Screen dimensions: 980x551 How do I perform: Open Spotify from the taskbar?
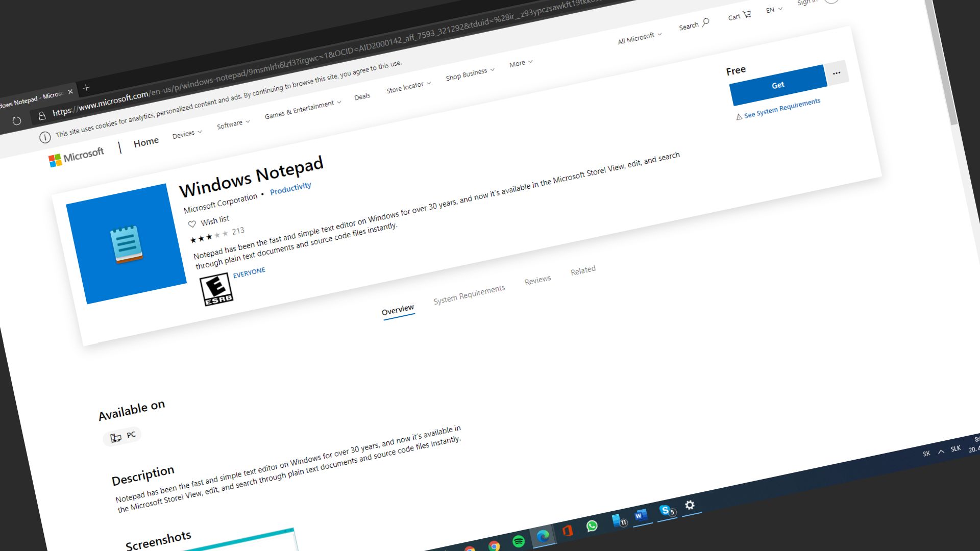tap(519, 541)
